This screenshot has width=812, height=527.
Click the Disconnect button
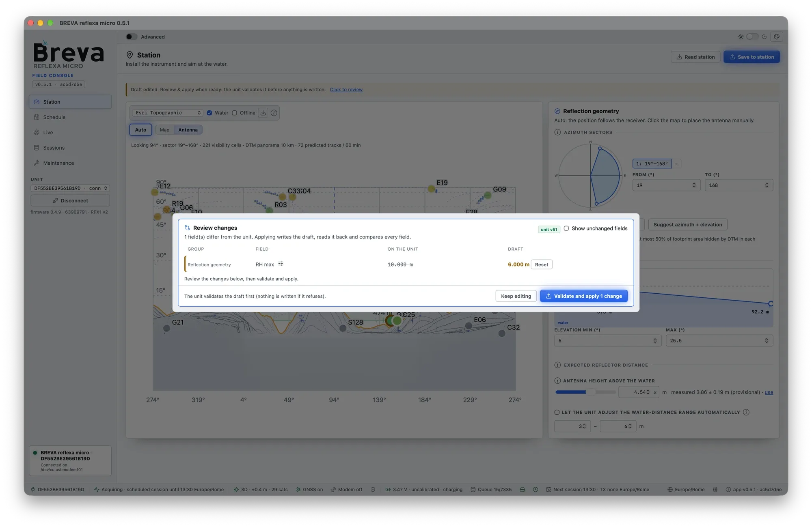70,200
